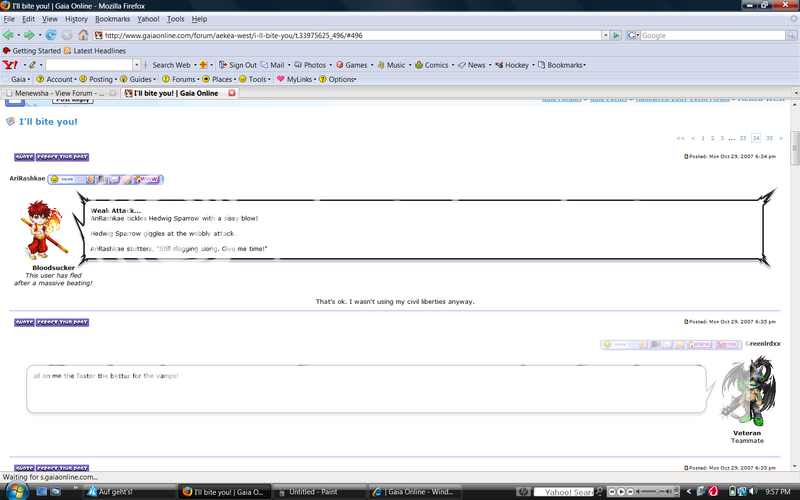Click the Quote button on AriRashkae's post
The height and width of the screenshot is (500, 800).
tap(25, 157)
